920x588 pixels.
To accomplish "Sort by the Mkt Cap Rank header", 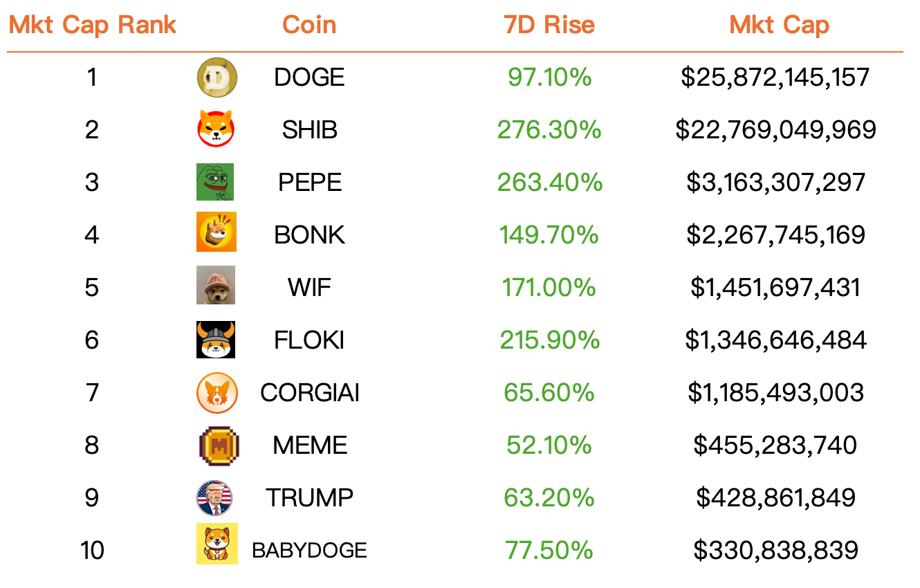I will pos(92,26).
